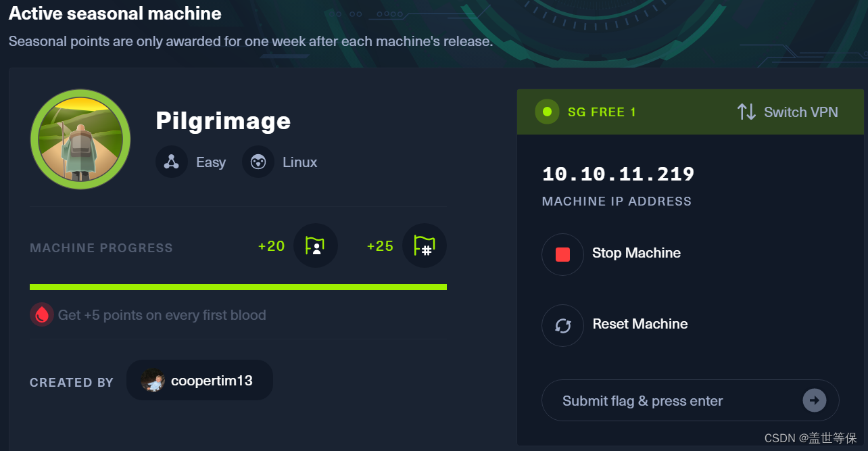Image resolution: width=868 pixels, height=451 pixels.
Task: Click the flag submit arrow button
Action: 814,400
